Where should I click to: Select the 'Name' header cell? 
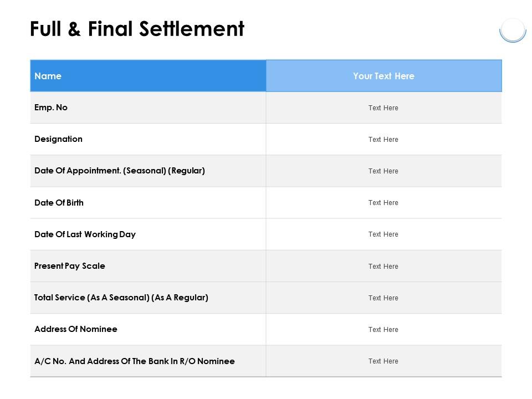pyautogui.click(x=48, y=76)
